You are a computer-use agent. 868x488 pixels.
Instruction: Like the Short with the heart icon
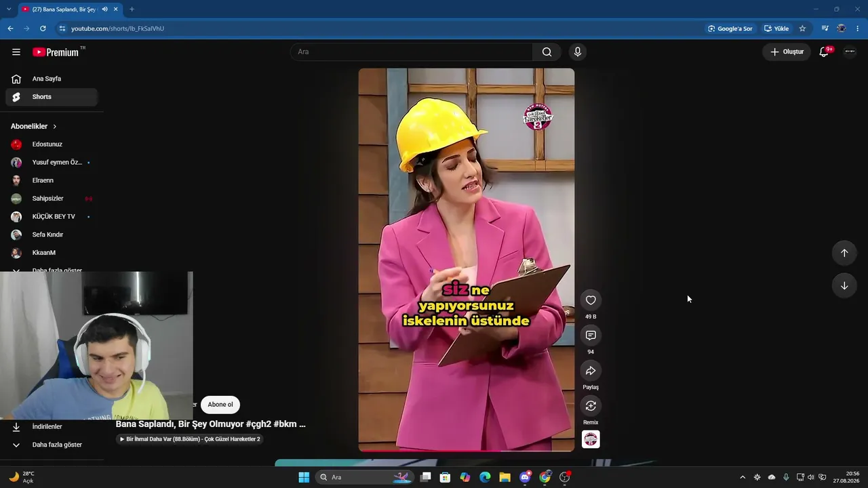click(591, 300)
